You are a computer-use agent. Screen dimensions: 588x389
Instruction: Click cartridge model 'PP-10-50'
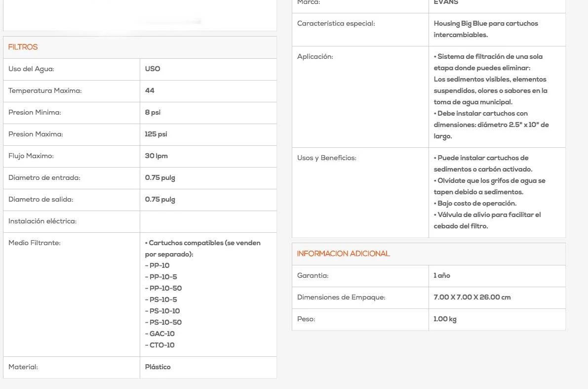click(x=166, y=288)
